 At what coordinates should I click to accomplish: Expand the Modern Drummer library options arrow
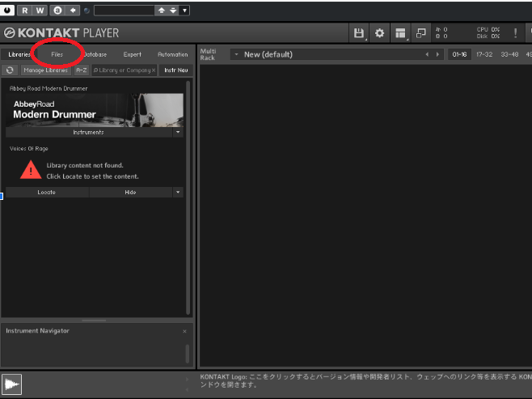[178, 132]
